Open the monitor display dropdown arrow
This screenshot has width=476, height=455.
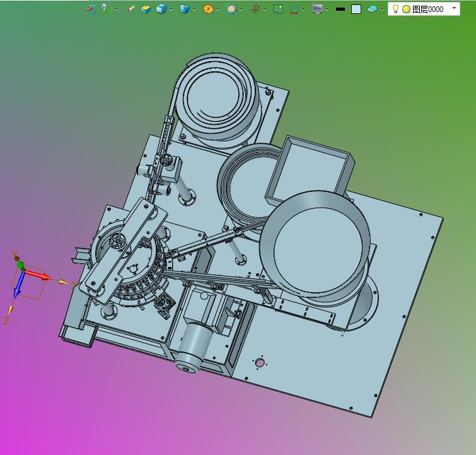coord(327,9)
